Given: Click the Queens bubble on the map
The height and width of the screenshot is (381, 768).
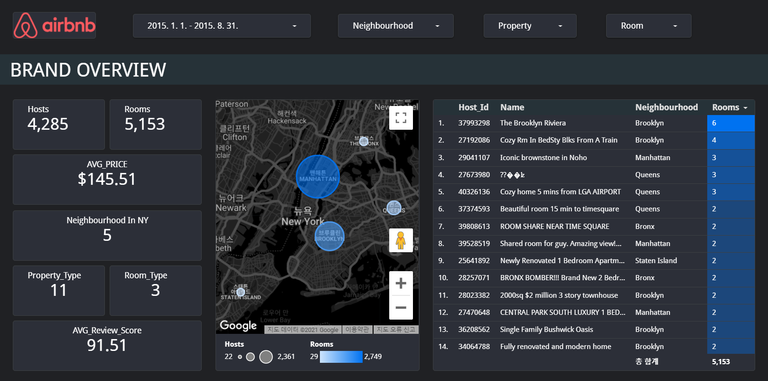Looking at the screenshot, I should point(394,208).
